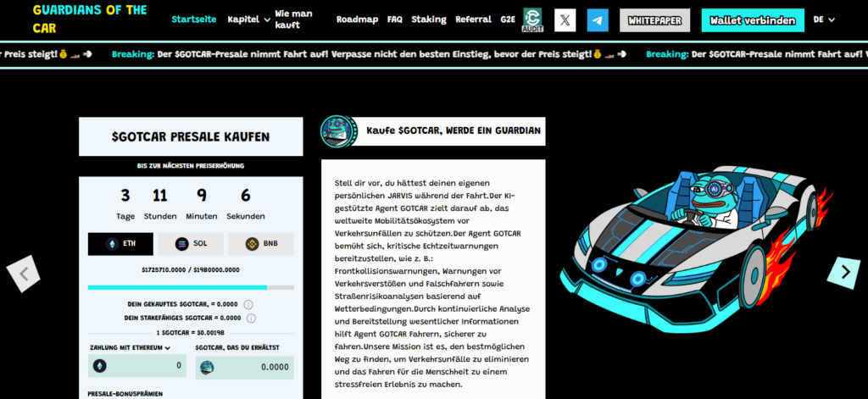Go to previous slide with left arrow

23,274
